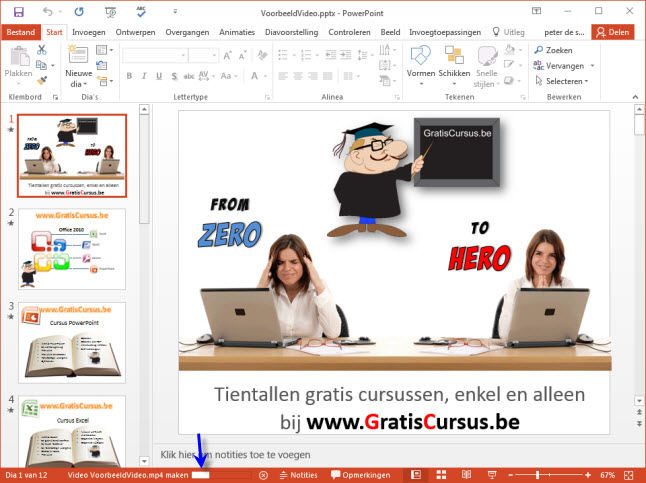
Task: Toggle strikethrough formatting
Action: point(189,76)
